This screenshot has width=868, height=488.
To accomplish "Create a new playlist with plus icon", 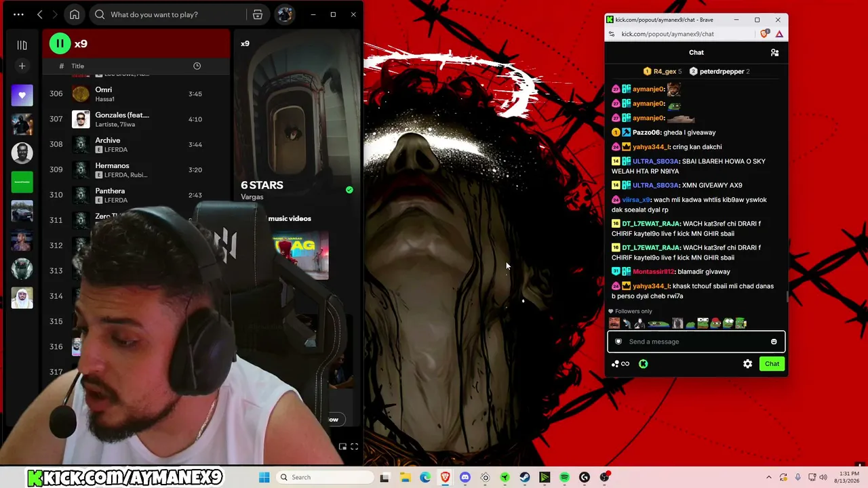I will coord(22,66).
